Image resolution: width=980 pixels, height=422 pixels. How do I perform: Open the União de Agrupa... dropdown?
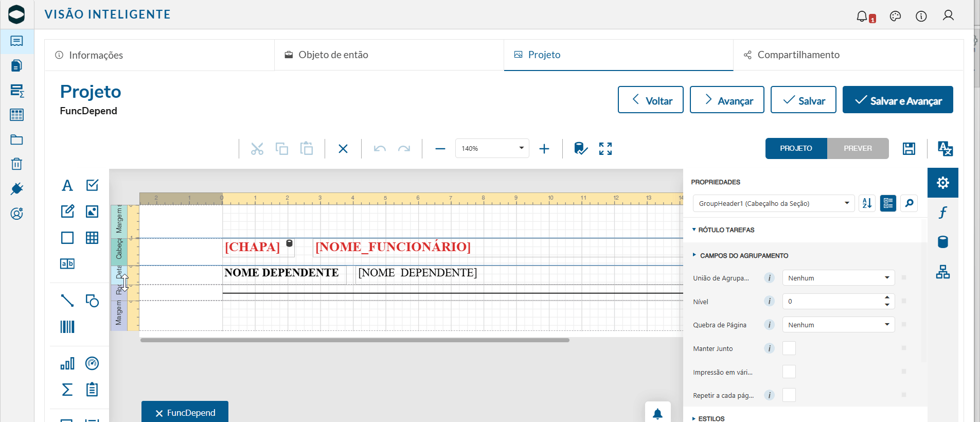pyautogui.click(x=839, y=278)
